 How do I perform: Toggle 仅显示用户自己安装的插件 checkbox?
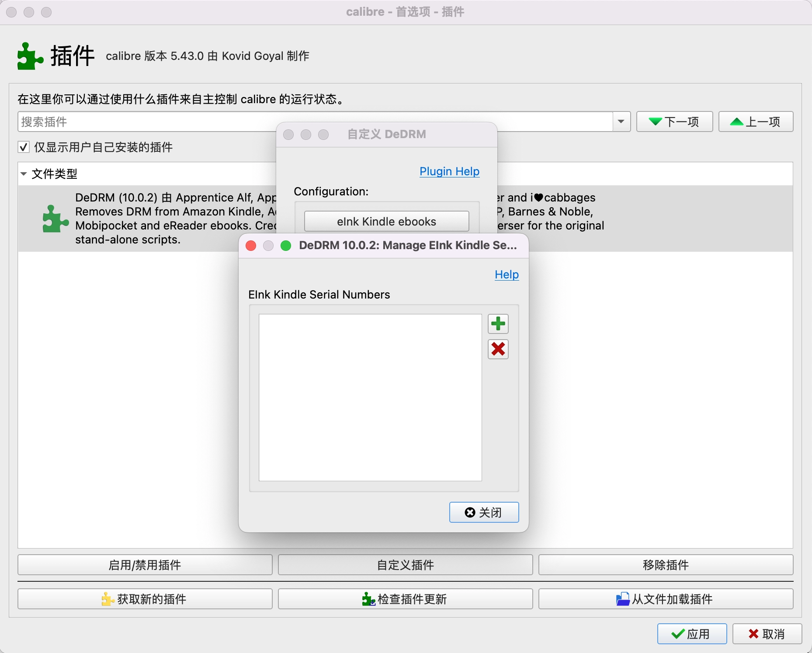24,147
